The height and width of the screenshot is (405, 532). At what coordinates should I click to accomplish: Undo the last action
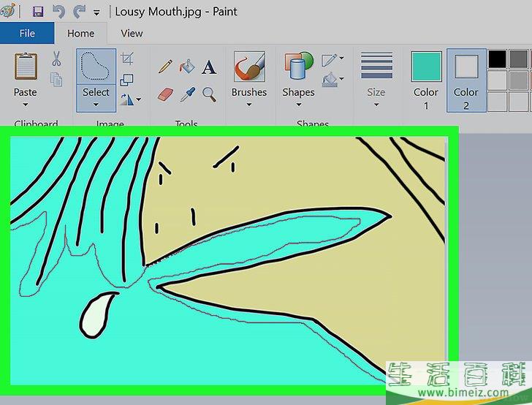pos(58,12)
